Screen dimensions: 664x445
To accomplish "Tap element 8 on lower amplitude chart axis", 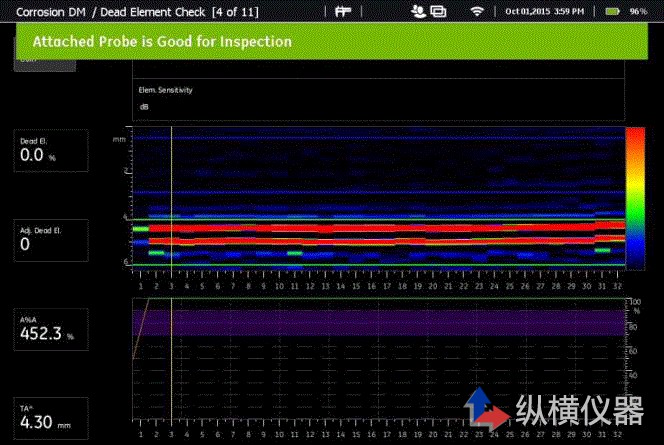I will pyautogui.click(x=248, y=434).
